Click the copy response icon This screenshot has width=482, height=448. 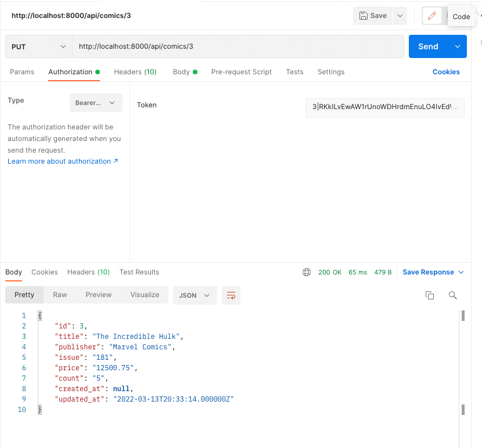429,295
